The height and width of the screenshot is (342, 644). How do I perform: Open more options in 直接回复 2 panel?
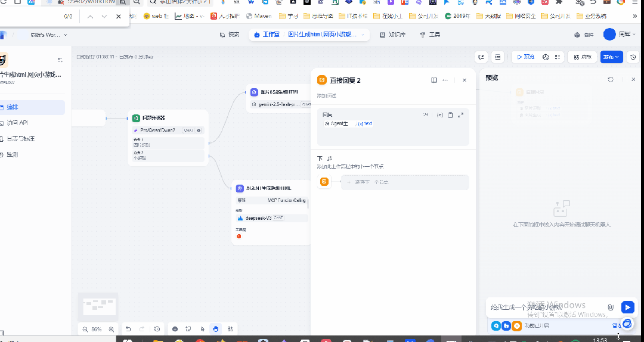click(x=445, y=80)
